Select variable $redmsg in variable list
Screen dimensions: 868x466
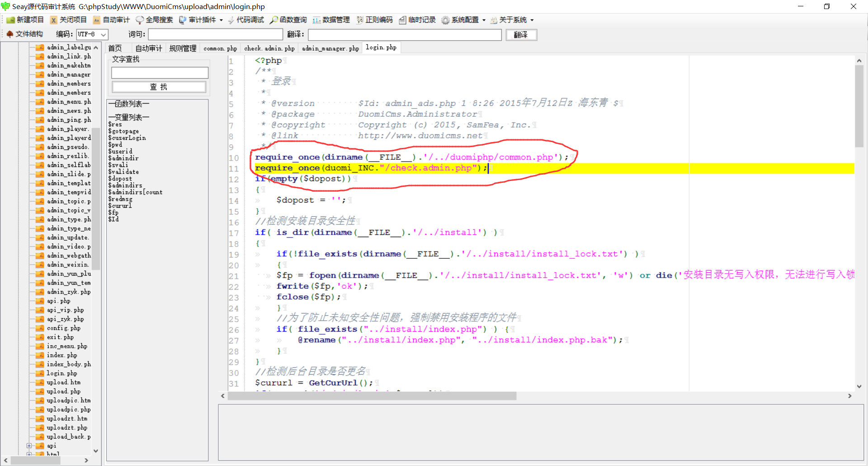[120, 199]
